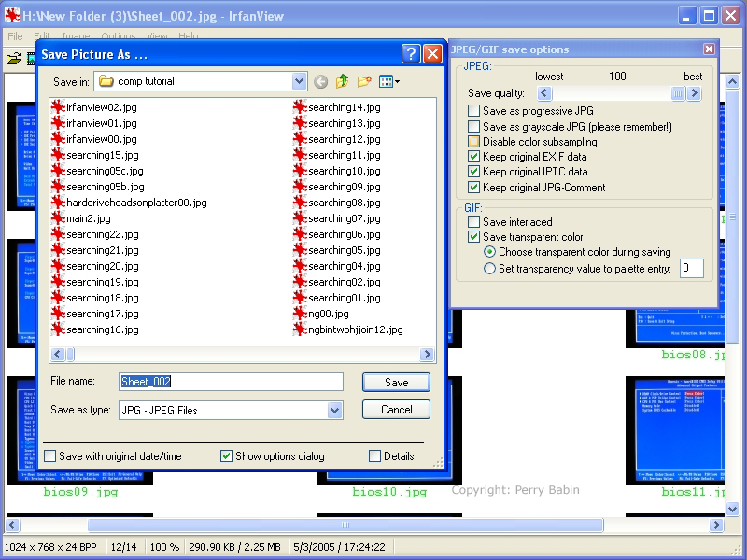Select the searching05c.jpg file icon
This screenshot has height=560, width=747.
coord(58,171)
